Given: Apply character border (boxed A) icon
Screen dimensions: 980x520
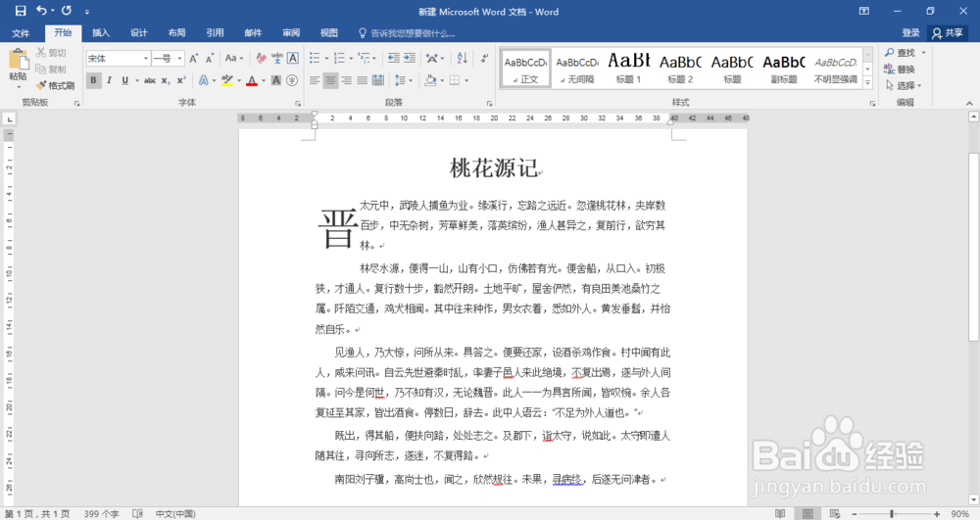Looking at the screenshot, I should [292, 58].
